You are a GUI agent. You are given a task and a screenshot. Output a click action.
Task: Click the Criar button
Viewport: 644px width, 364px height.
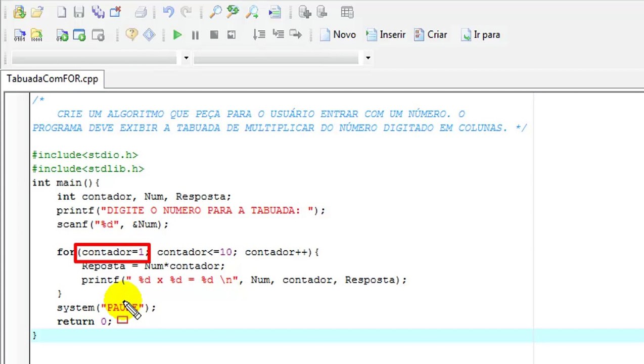click(x=430, y=35)
